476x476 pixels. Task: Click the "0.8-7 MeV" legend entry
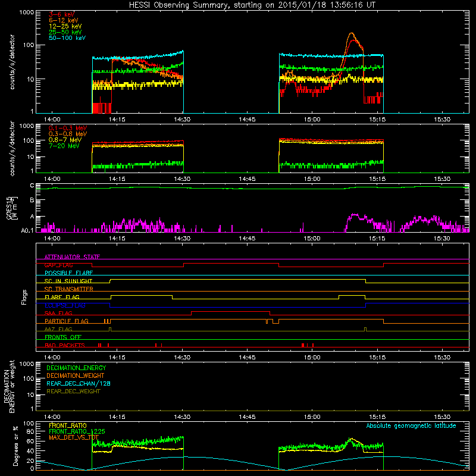click(x=65, y=140)
